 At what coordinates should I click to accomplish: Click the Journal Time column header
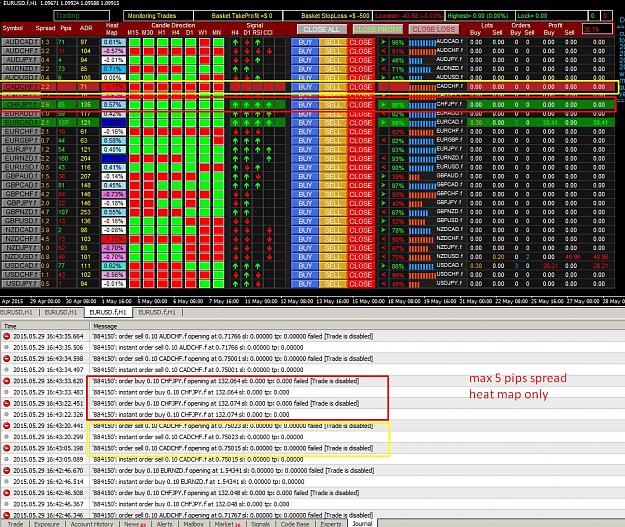(45, 326)
